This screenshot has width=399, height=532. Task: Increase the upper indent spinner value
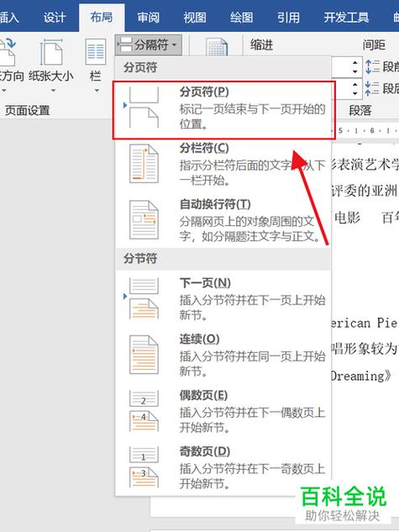coord(355,63)
